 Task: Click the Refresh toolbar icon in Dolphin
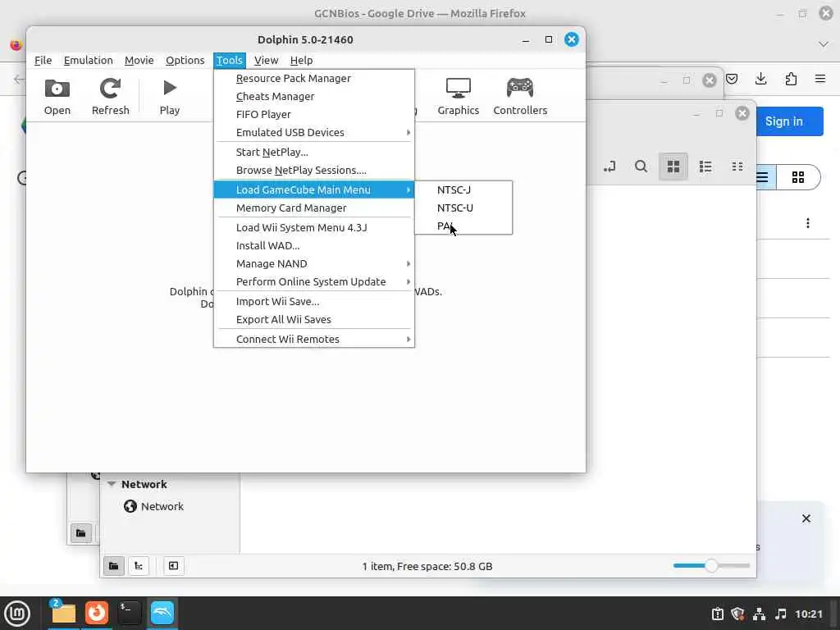tap(111, 97)
